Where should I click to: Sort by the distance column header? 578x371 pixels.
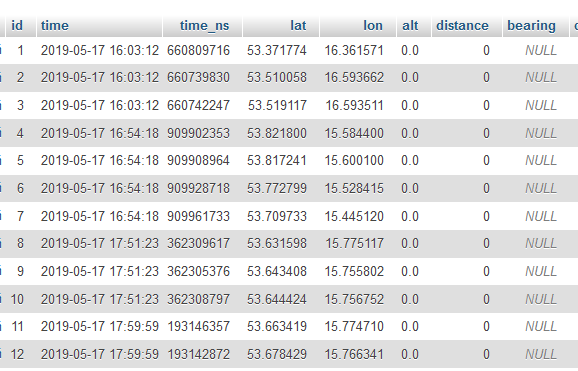click(x=462, y=26)
